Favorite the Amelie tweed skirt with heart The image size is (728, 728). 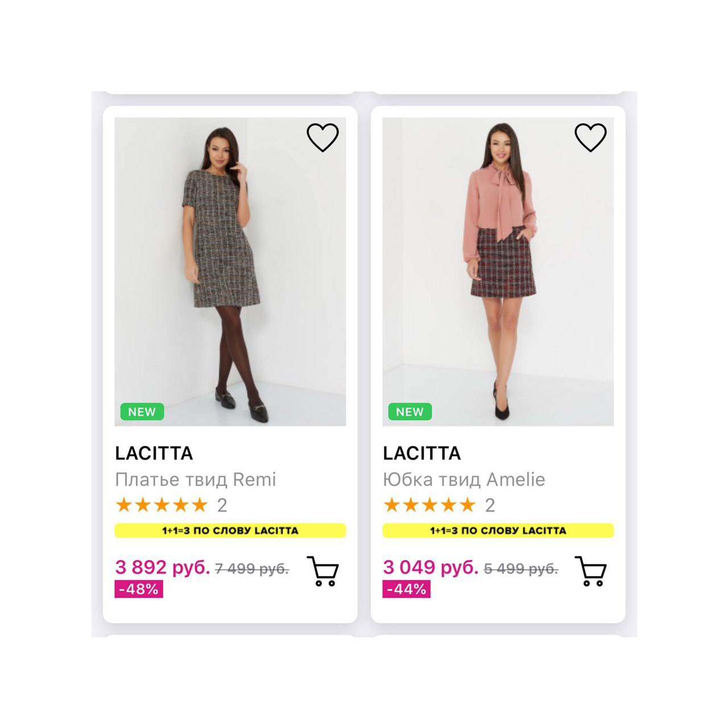point(590,138)
